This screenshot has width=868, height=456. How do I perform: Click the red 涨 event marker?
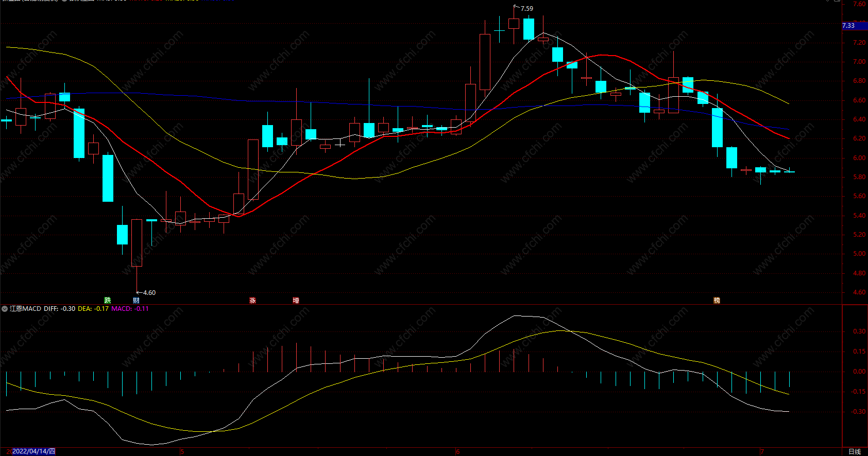click(x=252, y=300)
